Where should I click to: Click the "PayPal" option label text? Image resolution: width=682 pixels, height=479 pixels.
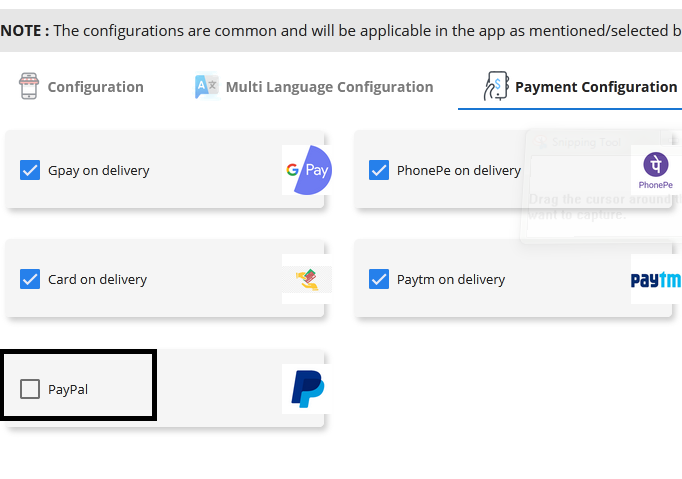pos(68,389)
